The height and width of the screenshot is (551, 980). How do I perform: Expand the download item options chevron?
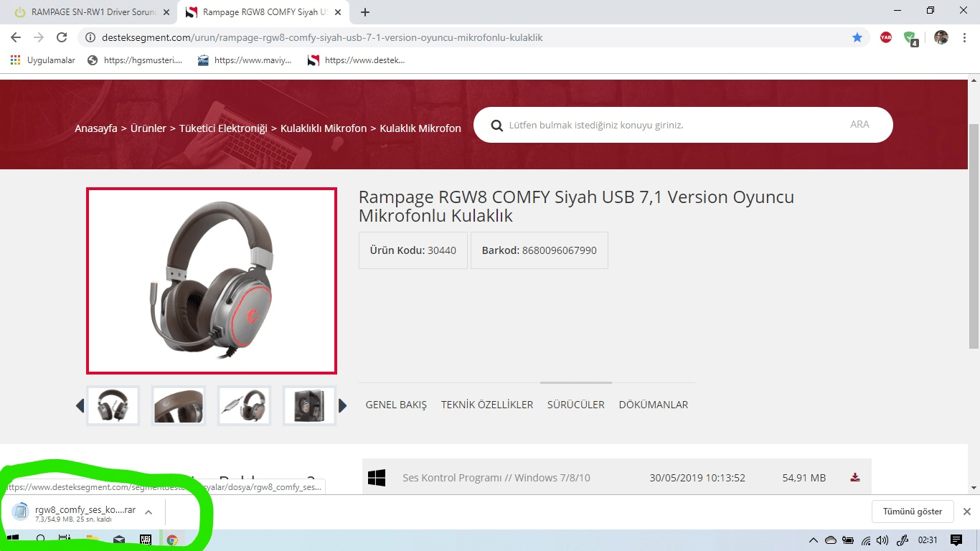pos(149,512)
